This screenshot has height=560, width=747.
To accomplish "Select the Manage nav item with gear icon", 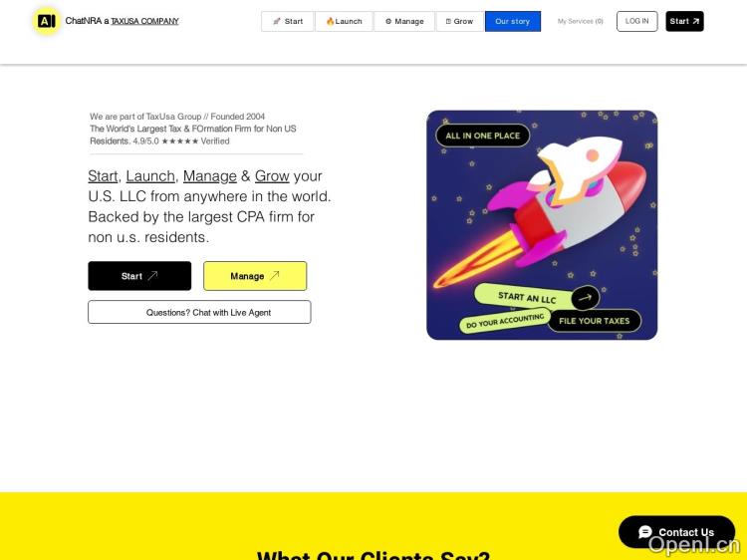I will pyautogui.click(x=404, y=22).
